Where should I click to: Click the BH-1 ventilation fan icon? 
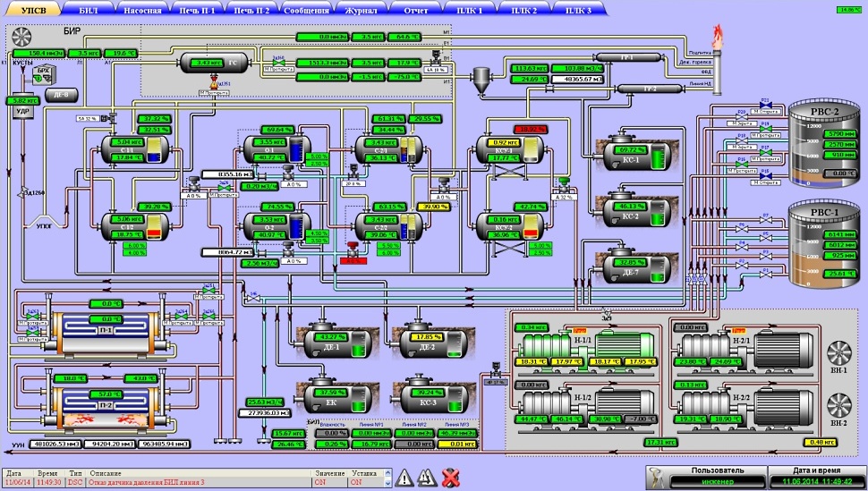(838, 352)
